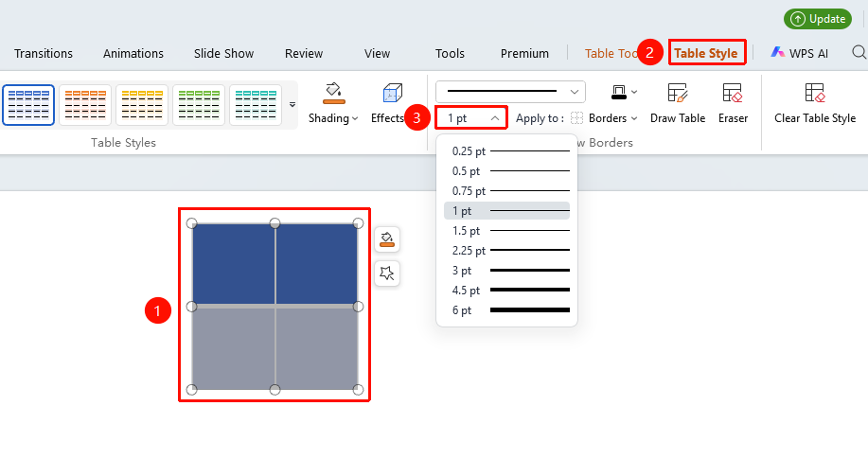
Task: Click the bottom-left gray table cell
Action: (233, 349)
